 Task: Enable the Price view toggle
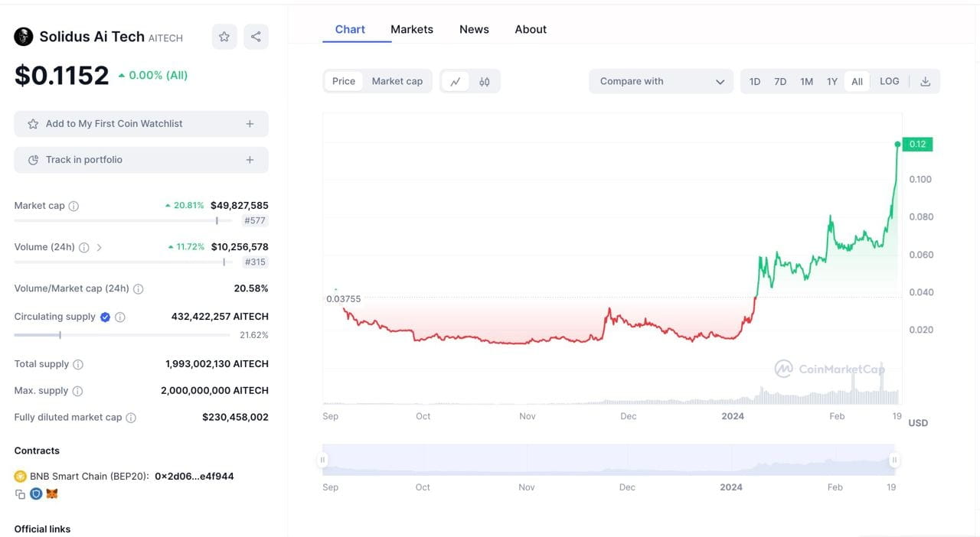(342, 81)
